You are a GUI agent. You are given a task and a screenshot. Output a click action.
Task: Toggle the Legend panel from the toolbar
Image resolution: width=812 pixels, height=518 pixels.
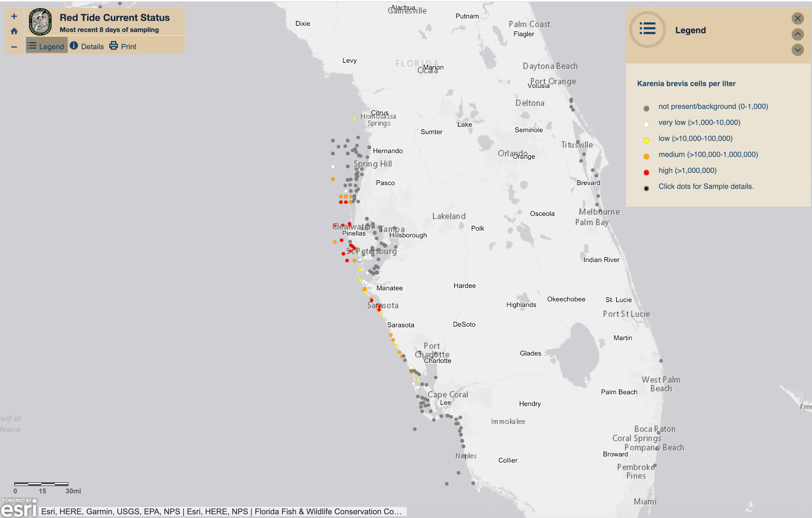tap(46, 46)
